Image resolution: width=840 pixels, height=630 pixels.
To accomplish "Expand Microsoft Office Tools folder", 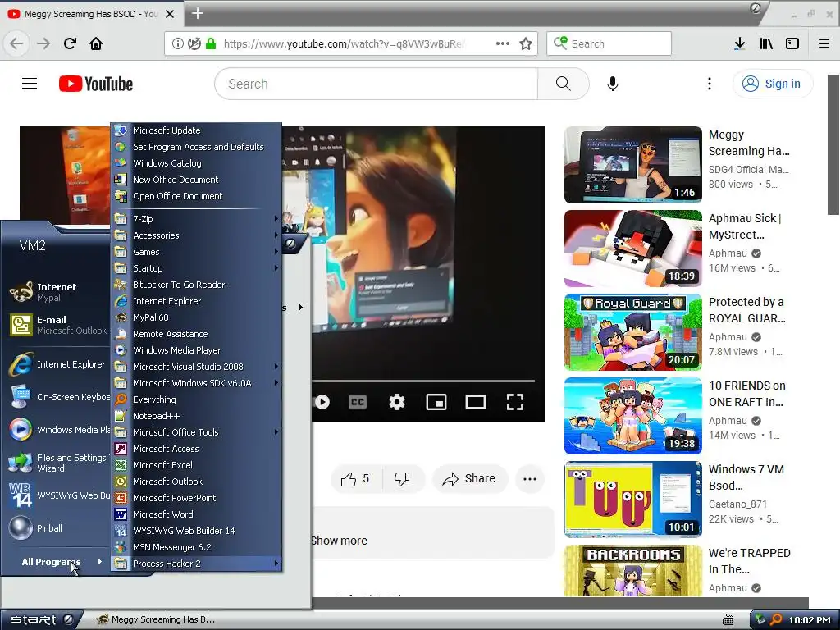I will [x=196, y=432].
